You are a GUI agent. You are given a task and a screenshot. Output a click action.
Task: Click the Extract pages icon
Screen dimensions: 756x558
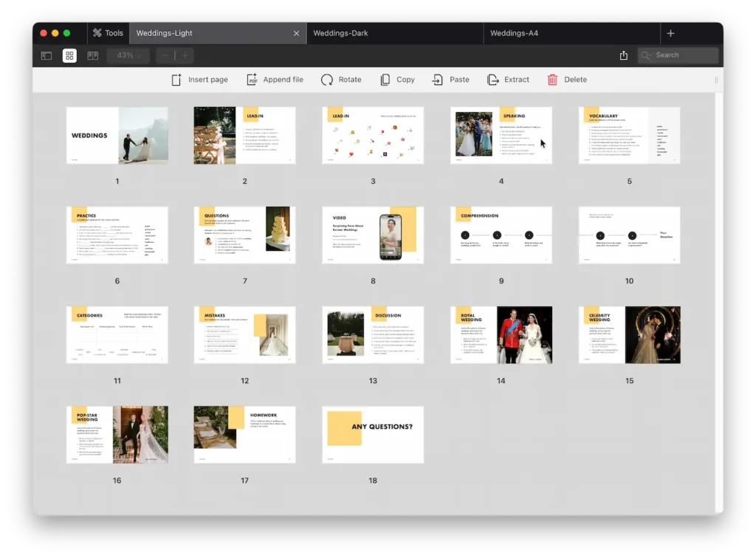pos(493,80)
